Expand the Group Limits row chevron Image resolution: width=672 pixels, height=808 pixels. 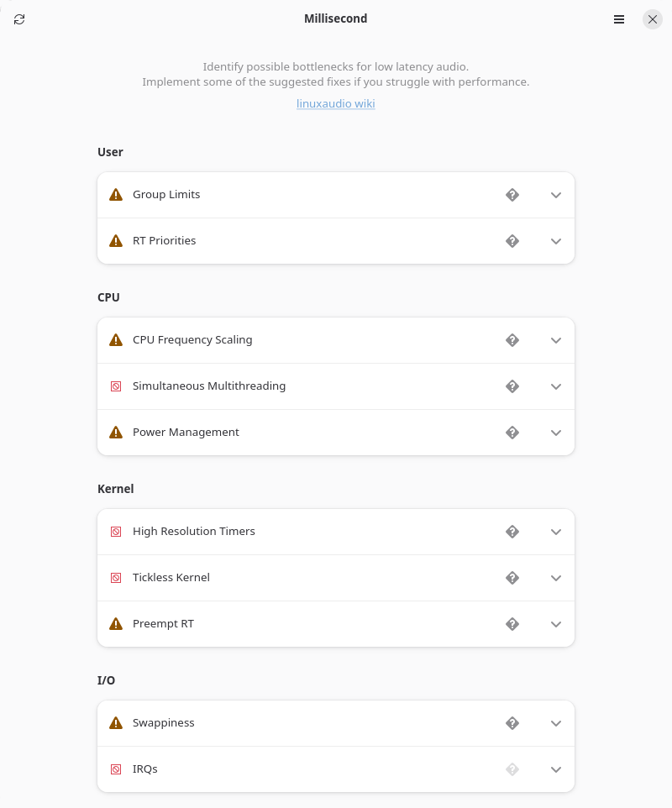[x=555, y=195]
